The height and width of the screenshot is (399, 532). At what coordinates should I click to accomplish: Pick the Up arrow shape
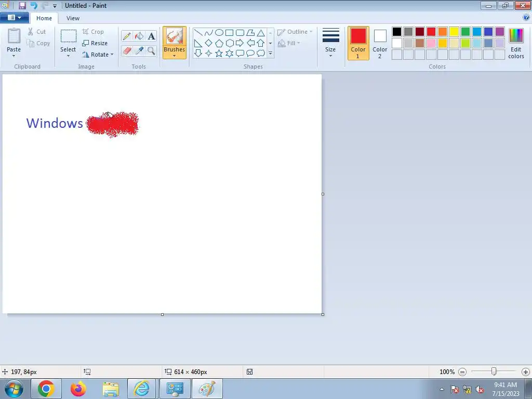pos(261,43)
